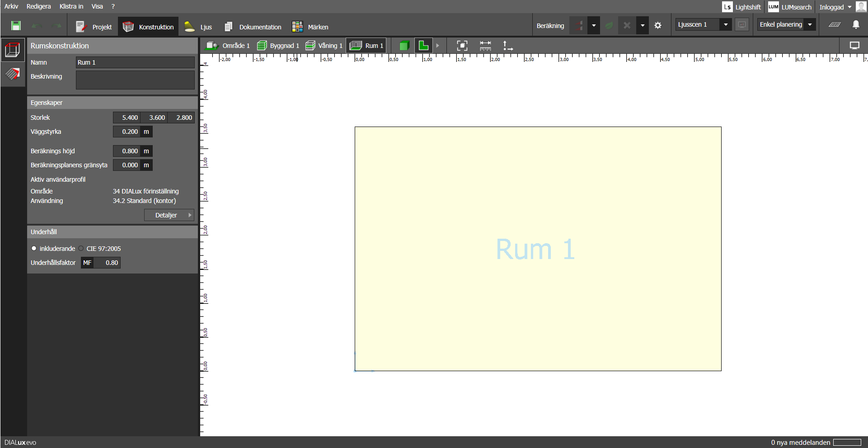
Task: Click the progress bar in status bar
Action: point(847,443)
